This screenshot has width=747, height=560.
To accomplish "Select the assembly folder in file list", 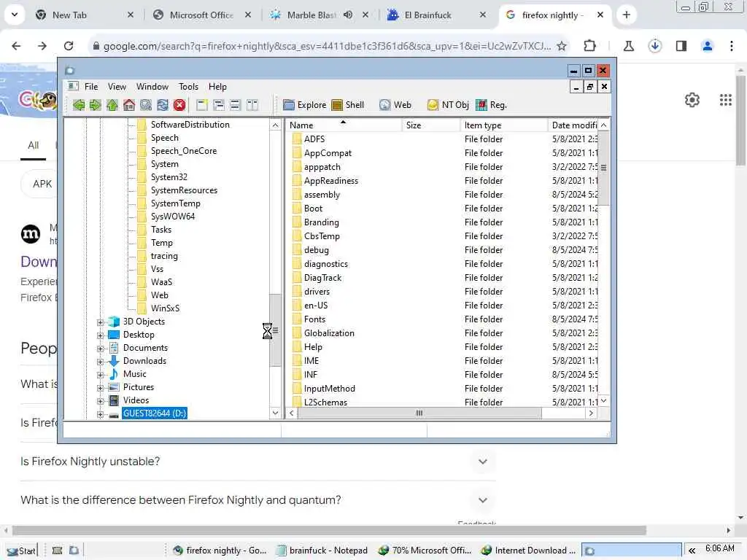I will (322, 194).
